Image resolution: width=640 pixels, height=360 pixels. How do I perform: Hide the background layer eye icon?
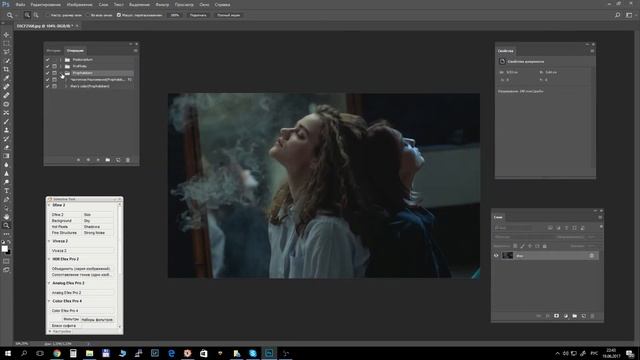point(496,256)
